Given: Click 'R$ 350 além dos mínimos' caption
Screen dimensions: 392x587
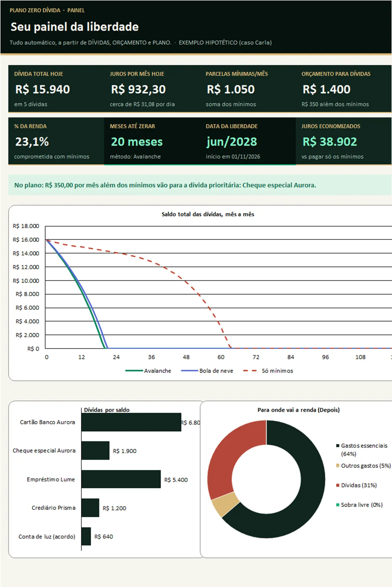Looking at the screenshot, I should [335, 104].
